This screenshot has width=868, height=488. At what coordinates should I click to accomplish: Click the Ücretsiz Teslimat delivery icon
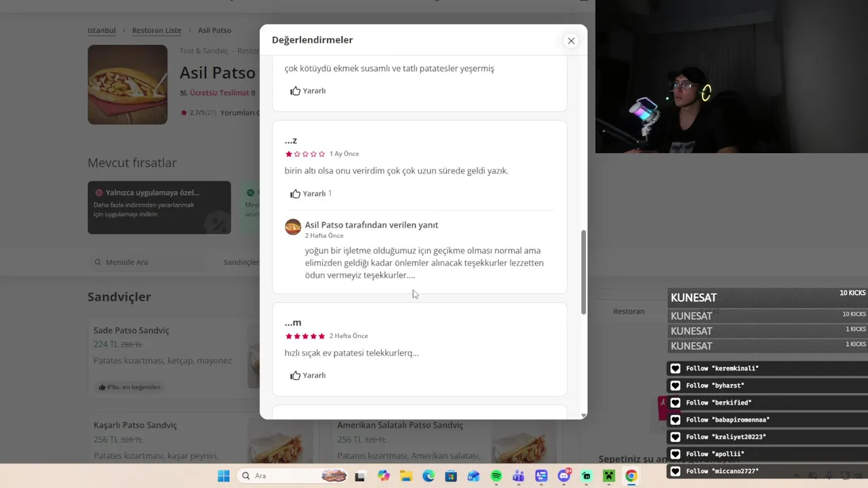click(x=184, y=93)
